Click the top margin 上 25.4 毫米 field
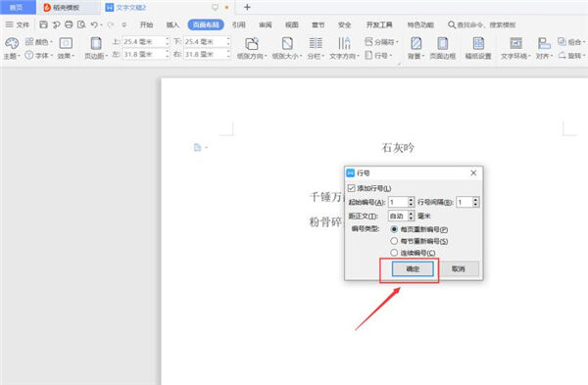This screenshot has height=385, width=588. [x=144, y=41]
